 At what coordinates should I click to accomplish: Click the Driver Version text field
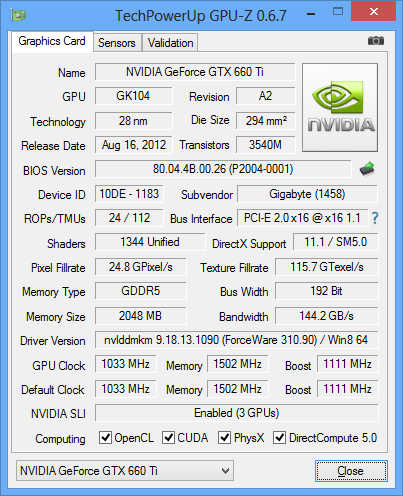(236, 340)
